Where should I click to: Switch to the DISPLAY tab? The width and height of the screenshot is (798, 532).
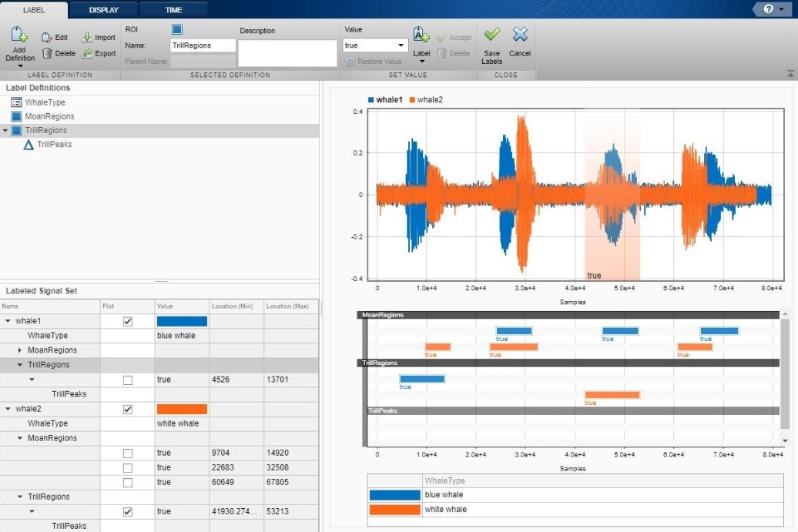(104, 10)
